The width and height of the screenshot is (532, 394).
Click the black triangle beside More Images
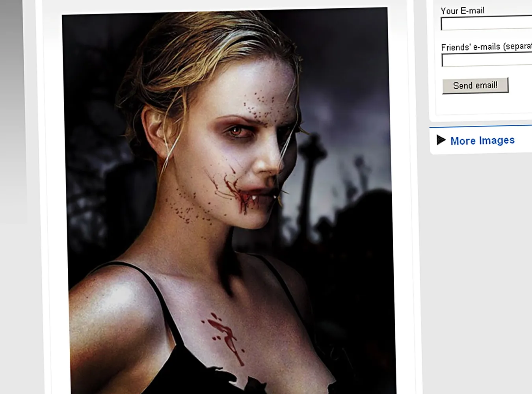441,140
